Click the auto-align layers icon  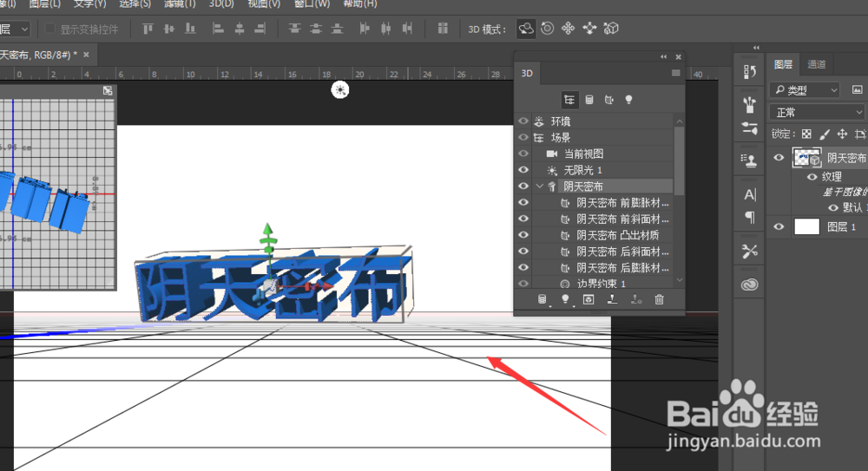(x=443, y=29)
